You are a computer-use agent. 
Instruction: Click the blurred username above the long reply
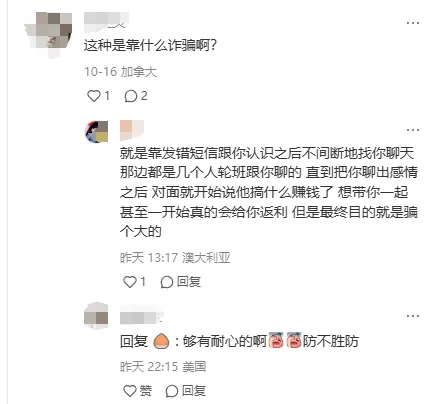click(x=132, y=130)
